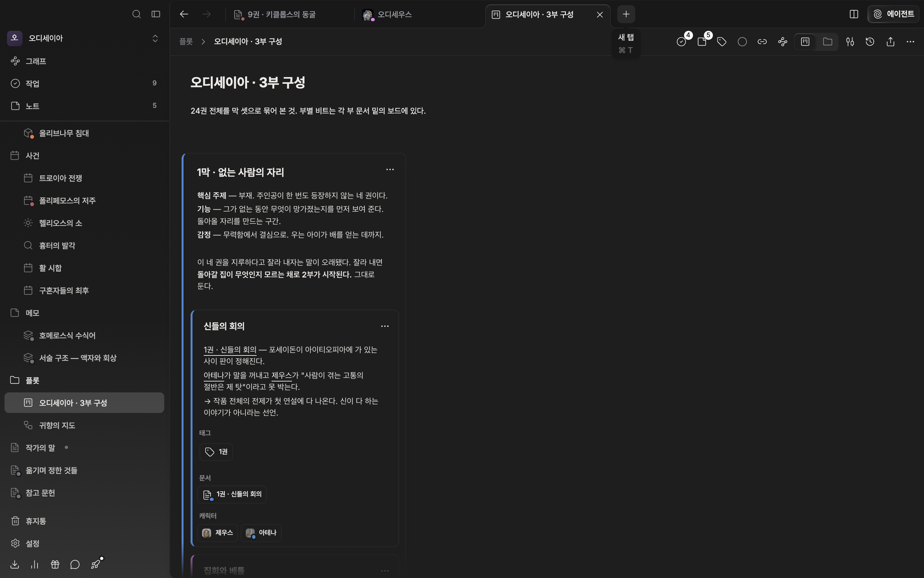Close the 오디세이아 · 3부 구성 tab
Image resolution: width=924 pixels, height=578 pixels.
pyautogui.click(x=600, y=14)
